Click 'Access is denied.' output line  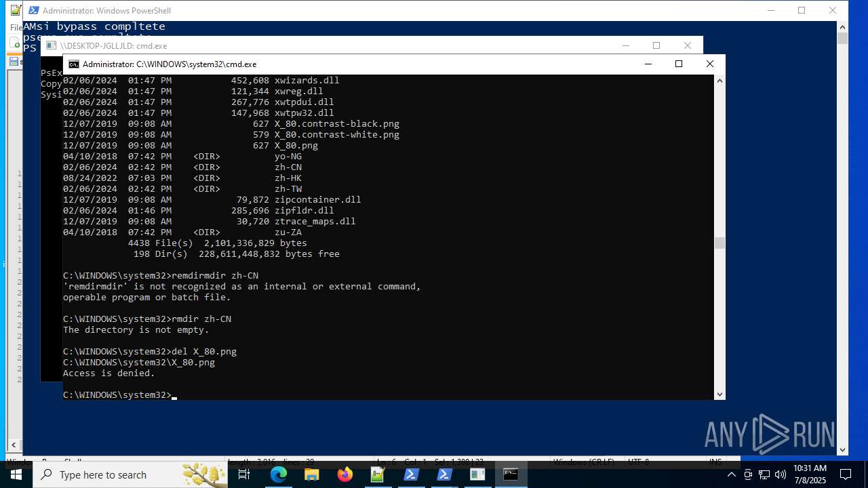[109, 373]
